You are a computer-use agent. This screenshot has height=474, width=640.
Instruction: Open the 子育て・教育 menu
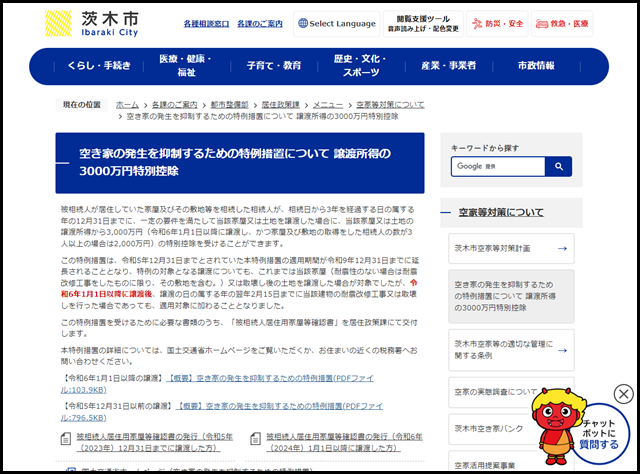point(274,66)
